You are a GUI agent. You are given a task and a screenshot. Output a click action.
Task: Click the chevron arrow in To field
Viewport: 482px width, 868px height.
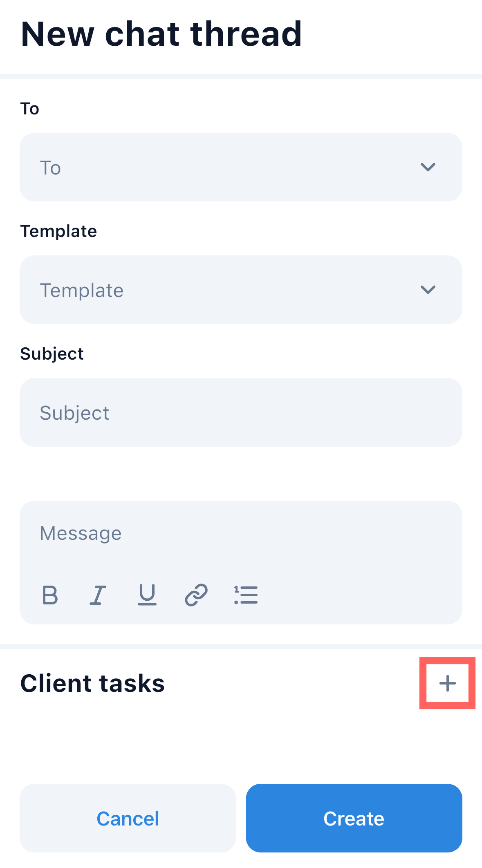click(428, 167)
